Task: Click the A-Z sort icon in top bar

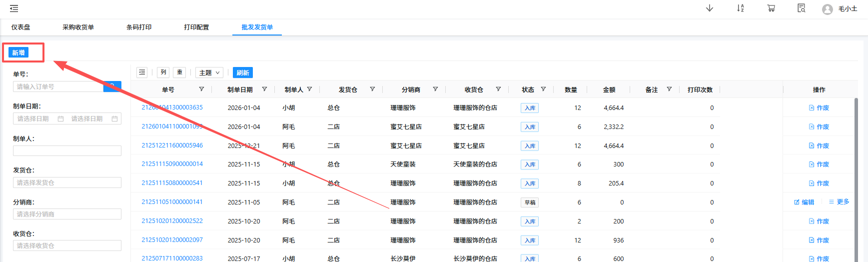Action: point(741,8)
